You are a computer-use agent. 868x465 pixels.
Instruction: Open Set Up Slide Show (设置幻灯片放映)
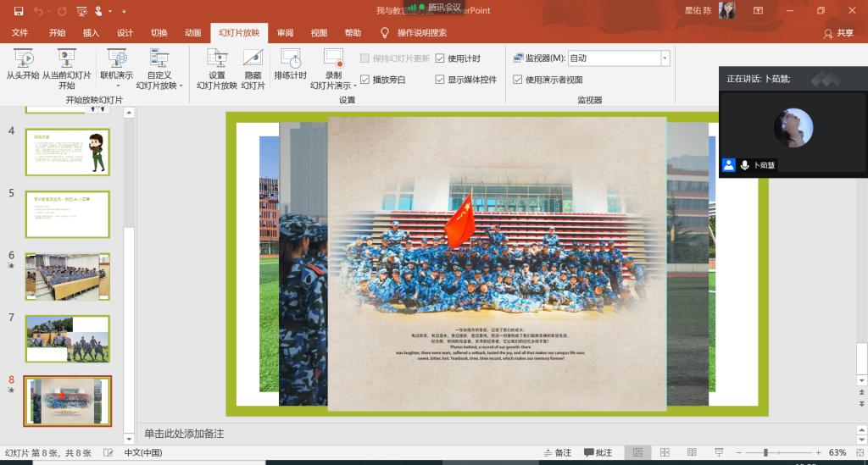click(217, 66)
